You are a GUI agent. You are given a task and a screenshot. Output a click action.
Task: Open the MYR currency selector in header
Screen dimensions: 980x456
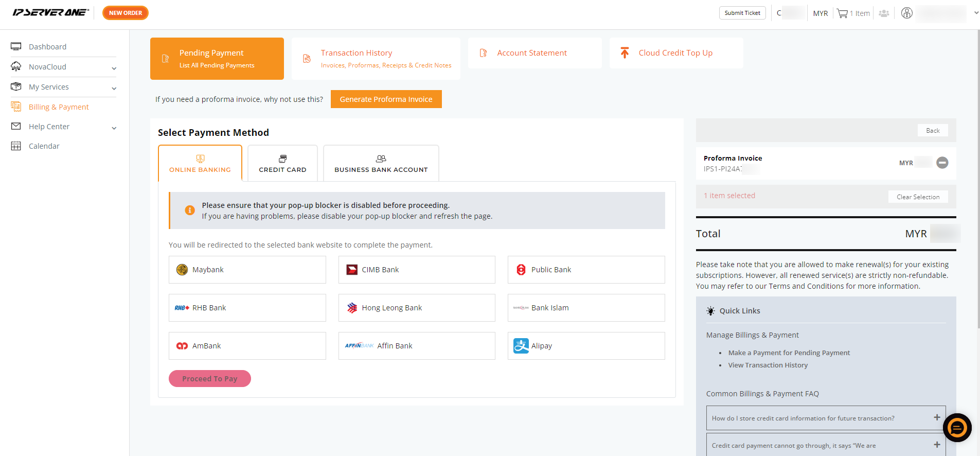(821, 13)
